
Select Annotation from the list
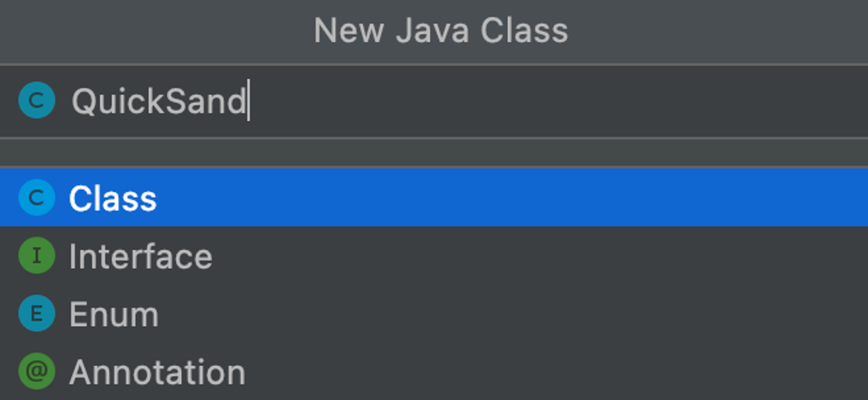click(434, 371)
